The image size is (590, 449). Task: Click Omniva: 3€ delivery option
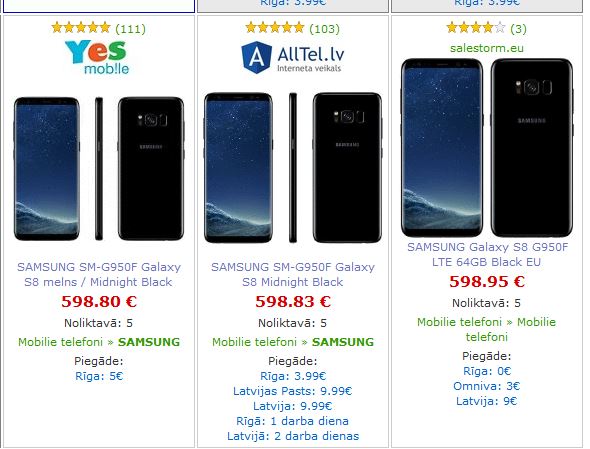click(x=487, y=386)
